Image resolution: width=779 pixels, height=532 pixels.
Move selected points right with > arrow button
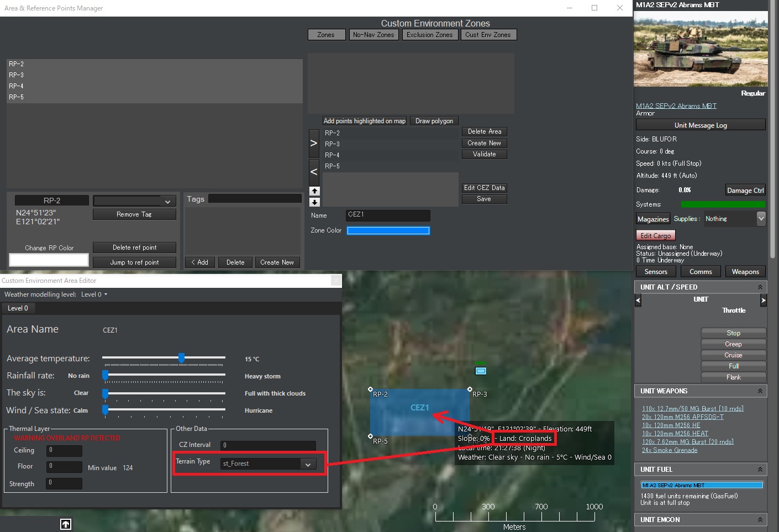point(314,143)
